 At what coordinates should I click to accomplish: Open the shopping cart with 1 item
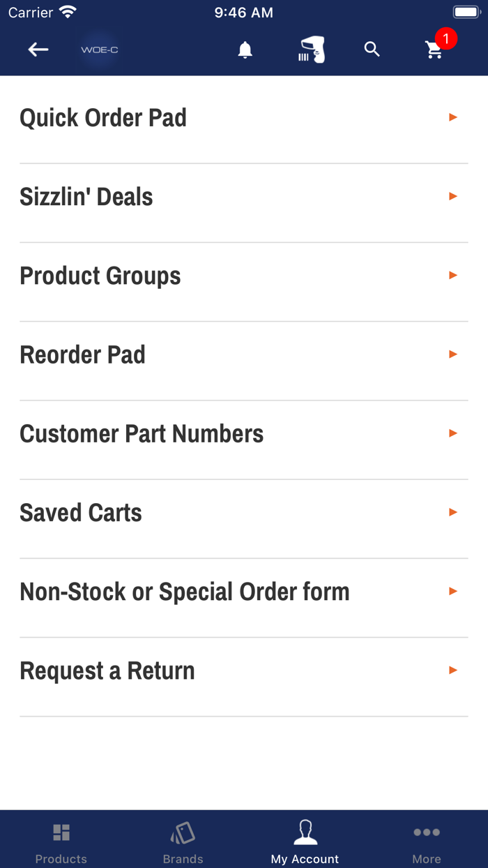click(434, 52)
